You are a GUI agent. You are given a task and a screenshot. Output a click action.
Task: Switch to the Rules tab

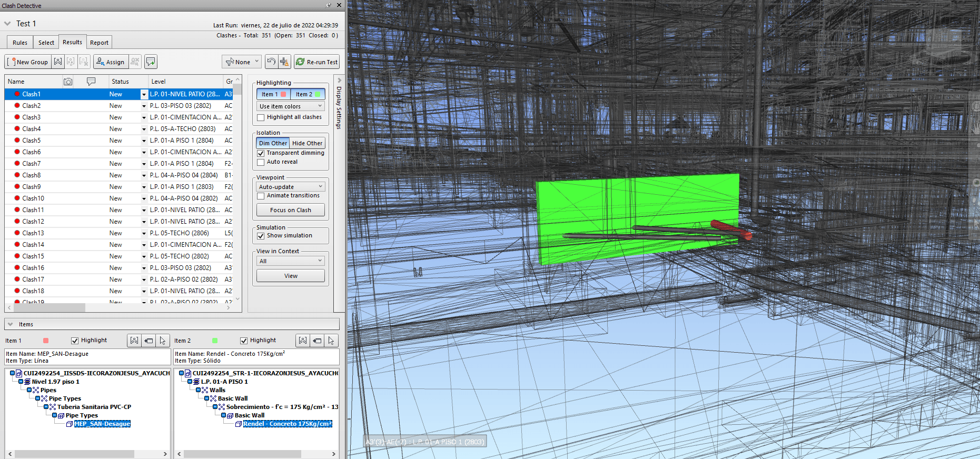pyautogui.click(x=20, y=43)
